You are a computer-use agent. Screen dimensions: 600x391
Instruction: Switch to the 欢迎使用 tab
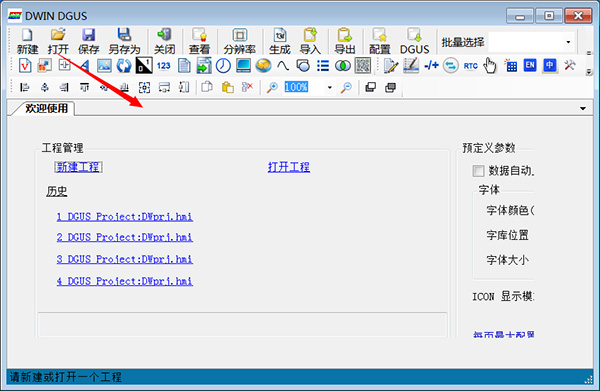pos(46,109)
